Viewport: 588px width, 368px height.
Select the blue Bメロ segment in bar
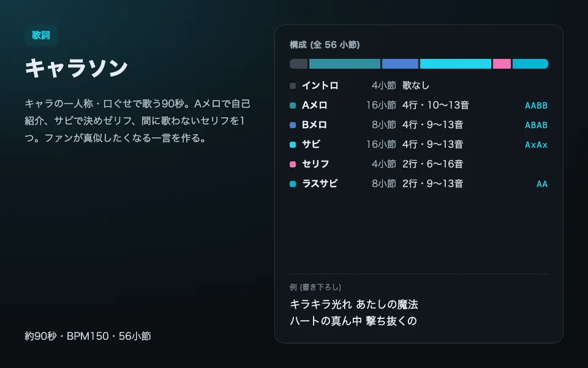pyautogui.click(x=400, y=64)
